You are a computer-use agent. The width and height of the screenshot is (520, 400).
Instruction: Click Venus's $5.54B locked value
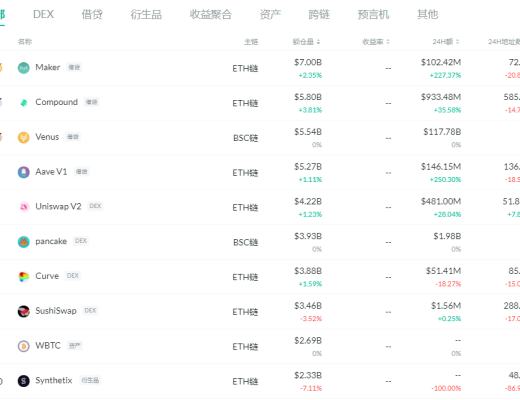click(x=308, y=132)
